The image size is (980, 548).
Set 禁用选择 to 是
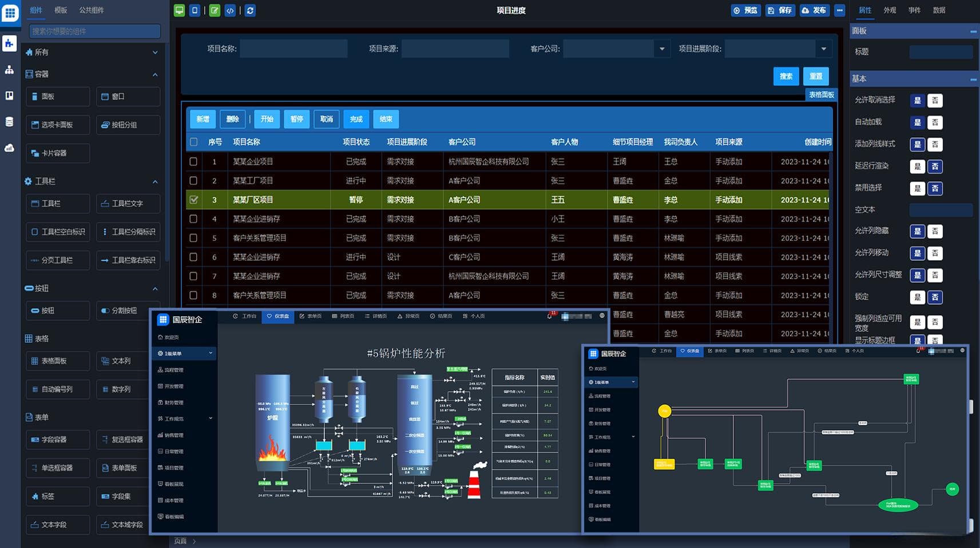917,188
